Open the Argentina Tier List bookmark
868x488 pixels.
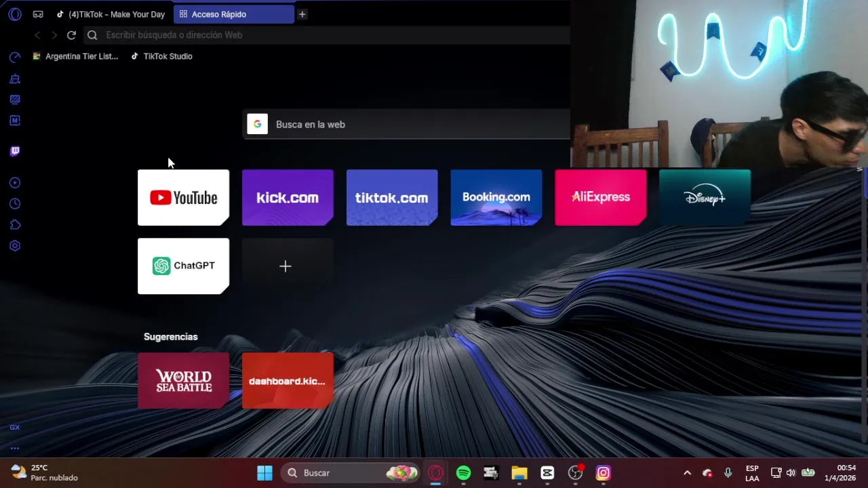[x=75, y=56]
